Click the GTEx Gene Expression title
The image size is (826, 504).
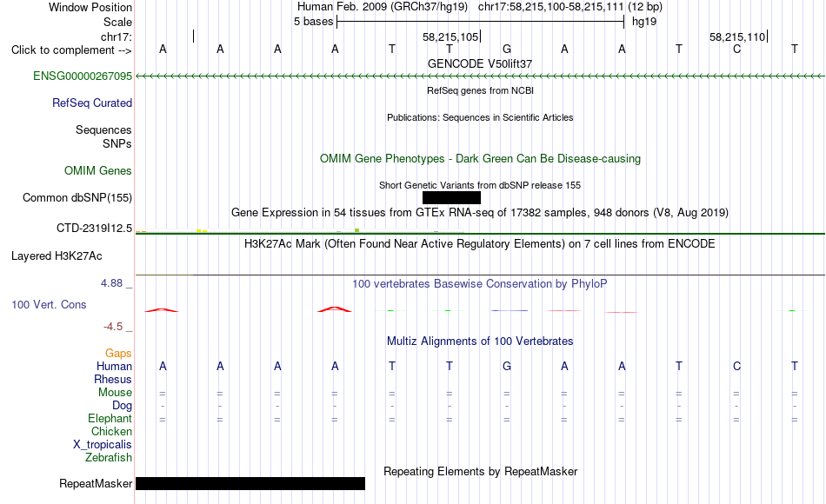coord(480,213)
